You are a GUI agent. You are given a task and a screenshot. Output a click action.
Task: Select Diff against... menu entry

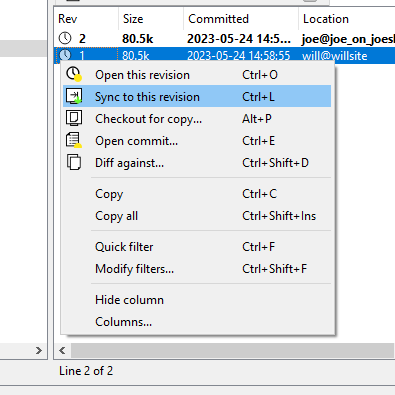point(197,163)
